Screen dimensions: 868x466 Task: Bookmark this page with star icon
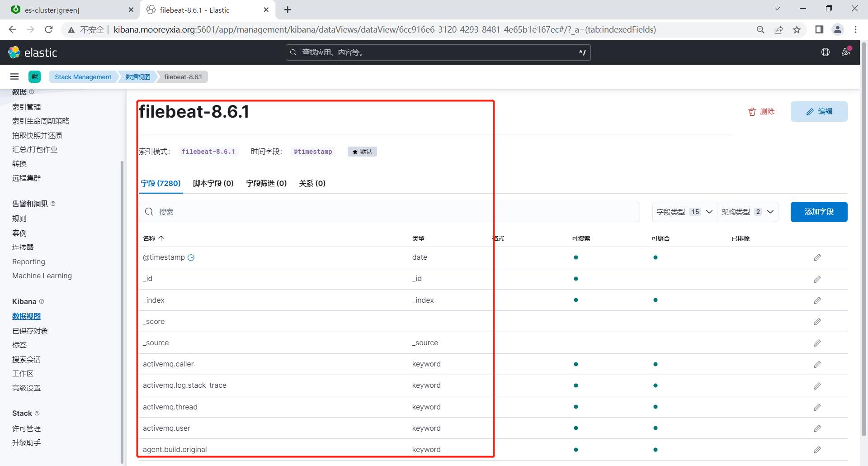tap(797, 29)
